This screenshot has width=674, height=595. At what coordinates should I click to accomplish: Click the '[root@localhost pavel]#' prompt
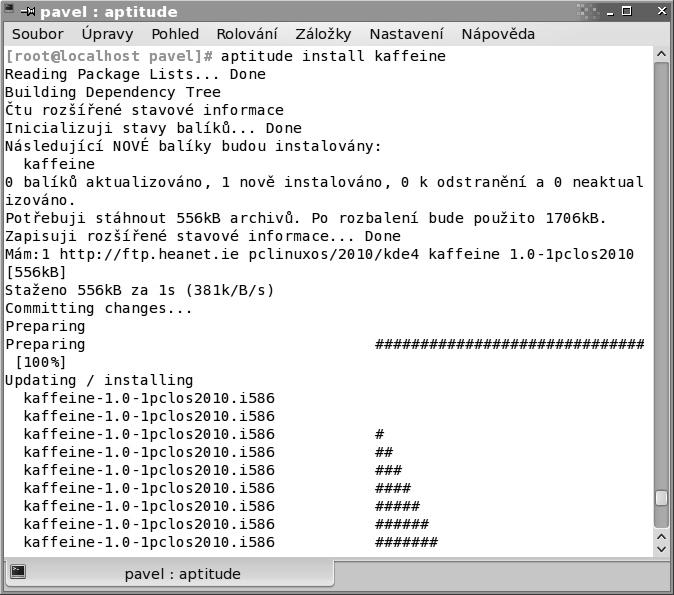click(x=109, y=56)
